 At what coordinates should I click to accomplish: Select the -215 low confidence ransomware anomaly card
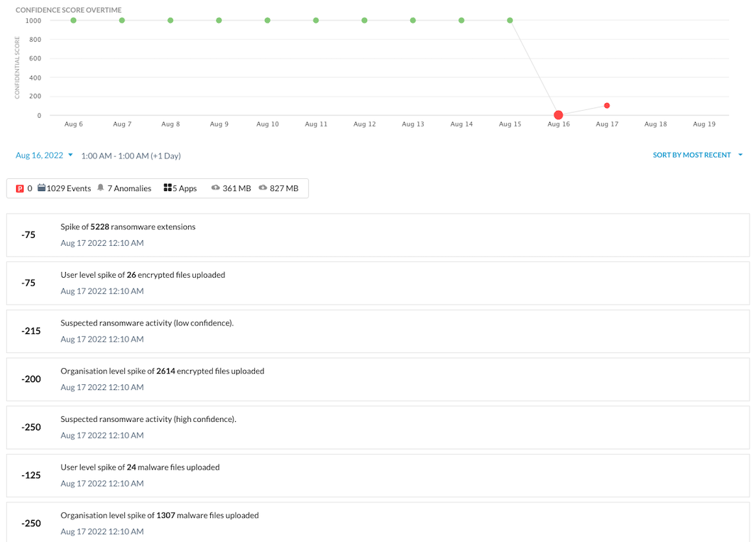376,330
